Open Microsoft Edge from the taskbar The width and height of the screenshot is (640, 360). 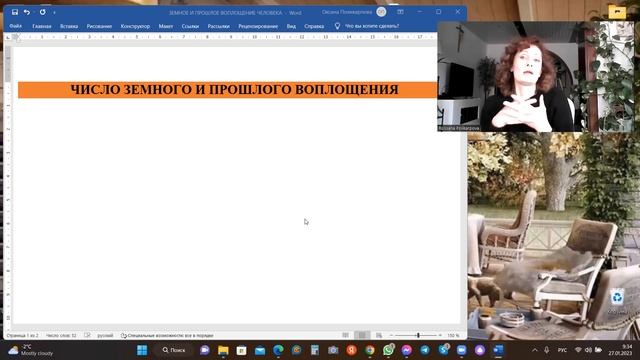pos(278,350)
